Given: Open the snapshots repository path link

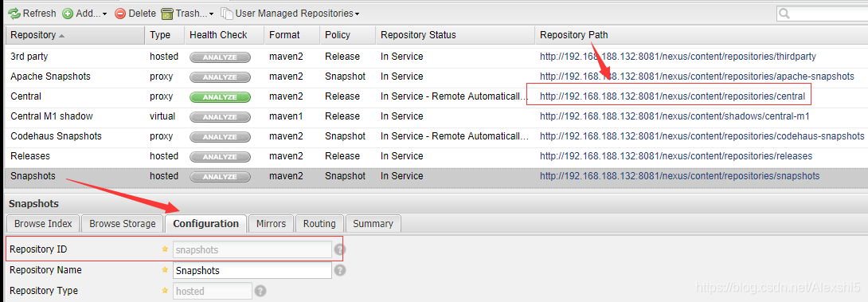Looking at the screenshot, I should pyautogui.click(x=680, y=176).
